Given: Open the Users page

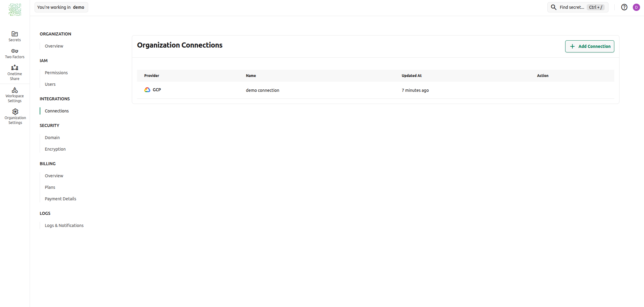Looking at the screenshot, I should click(x=50, y=84).
